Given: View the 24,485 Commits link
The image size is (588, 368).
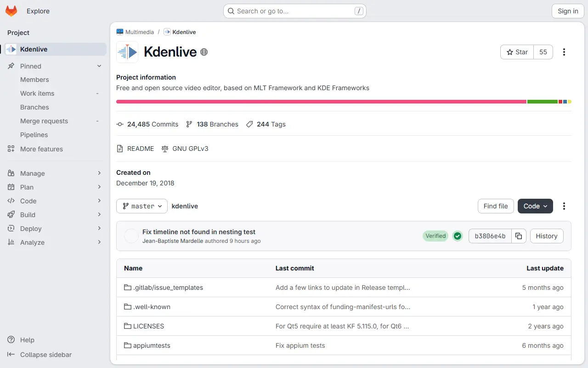Looking at the screenshot, I should (x=147, y=124).
